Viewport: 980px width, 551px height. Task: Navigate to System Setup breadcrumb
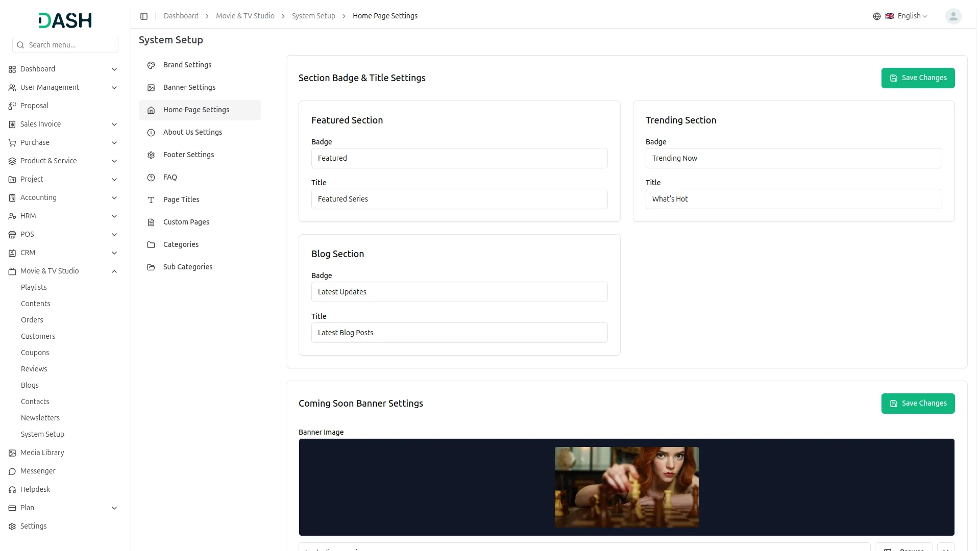313,16
